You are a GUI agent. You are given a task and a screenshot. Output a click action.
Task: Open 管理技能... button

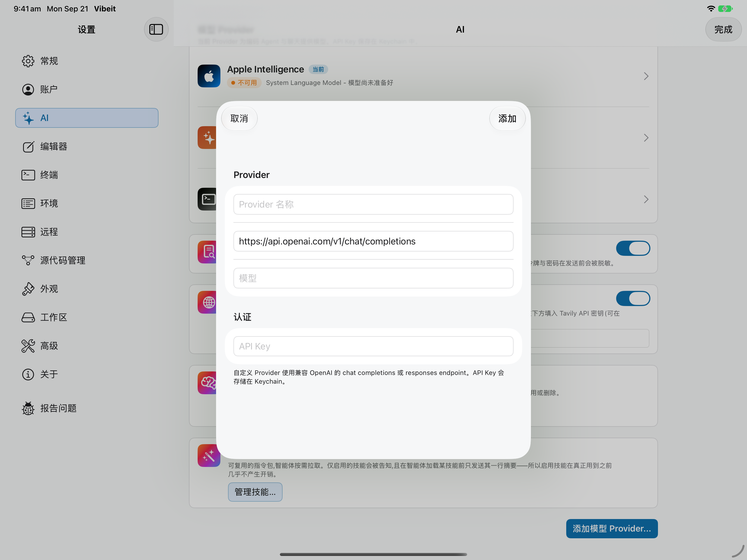point(255,492)
